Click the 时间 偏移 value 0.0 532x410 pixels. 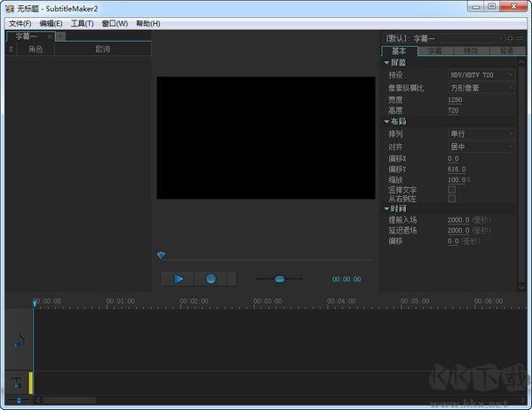click(453, 241)
